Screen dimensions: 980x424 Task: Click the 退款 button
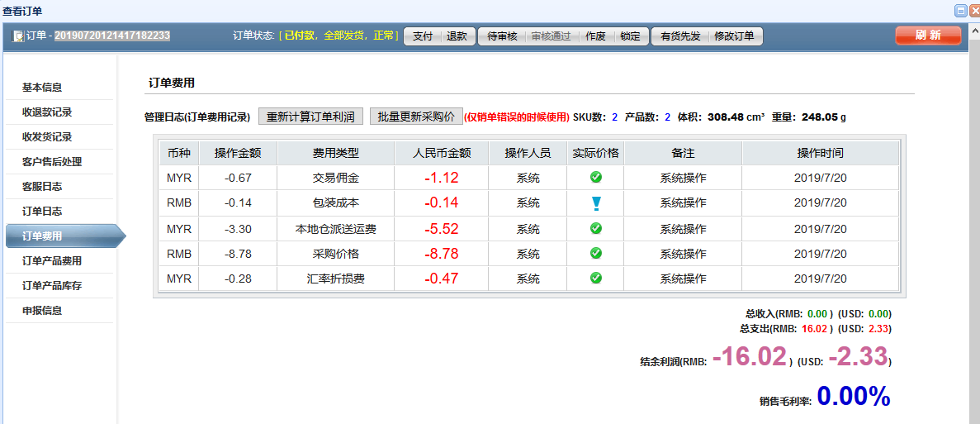(x=457, y=36)
